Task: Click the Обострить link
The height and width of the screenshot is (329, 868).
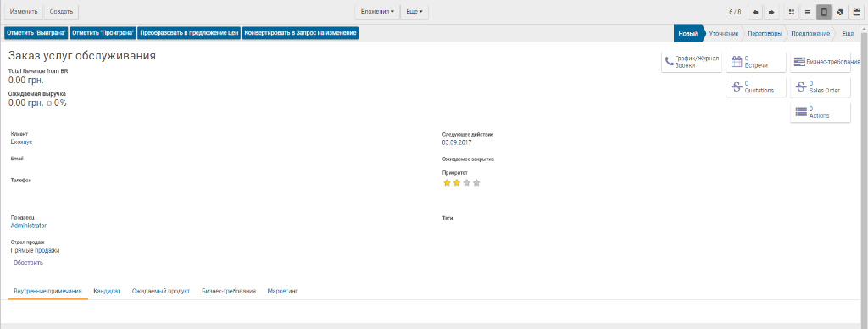Action: click(x=28, y=263)
